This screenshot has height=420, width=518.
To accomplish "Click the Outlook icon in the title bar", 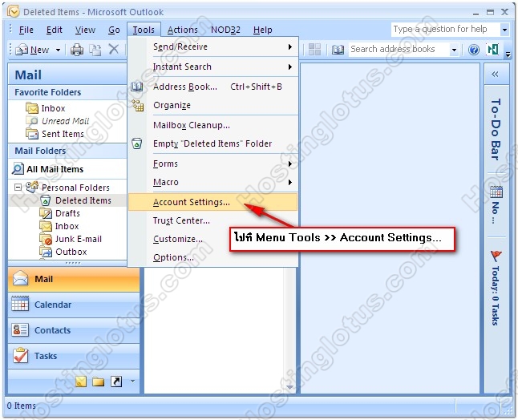I will [x=13, y=11].
